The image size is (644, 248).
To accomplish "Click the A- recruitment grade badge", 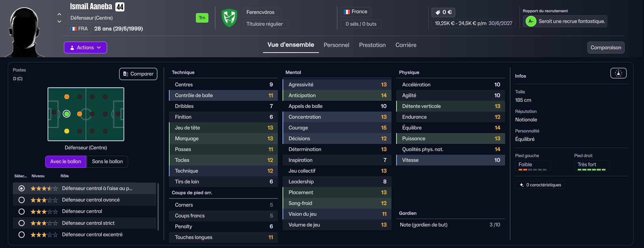I will tap(531, 21).
